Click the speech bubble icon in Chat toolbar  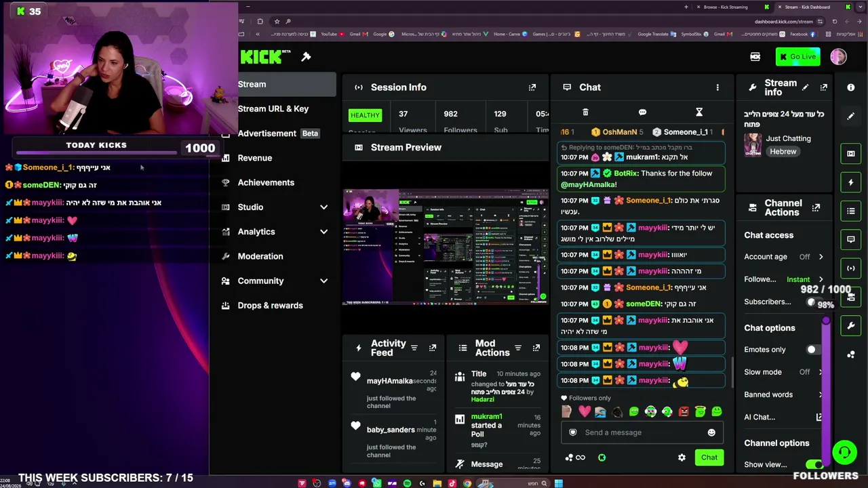click(642, 113)
